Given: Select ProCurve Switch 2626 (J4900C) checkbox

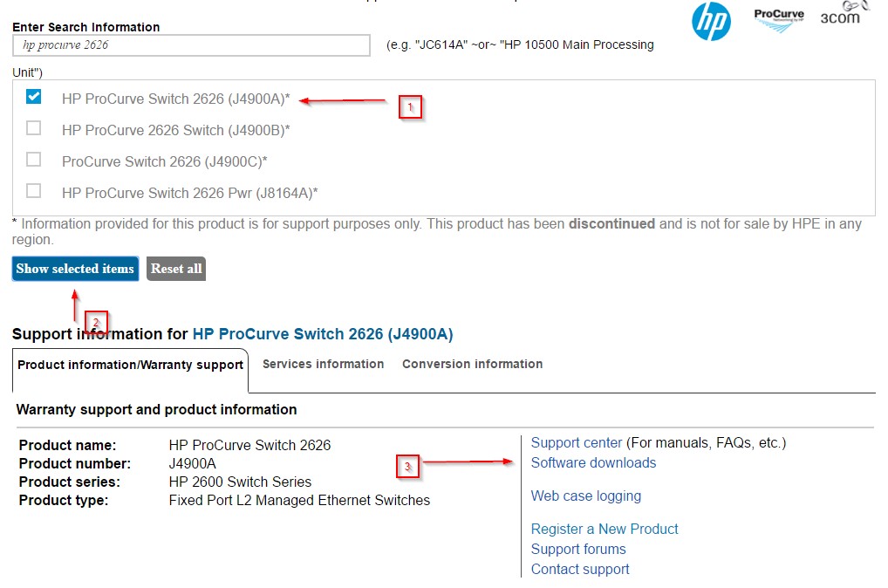Looking at the screenshot, I should pos(33,159).
